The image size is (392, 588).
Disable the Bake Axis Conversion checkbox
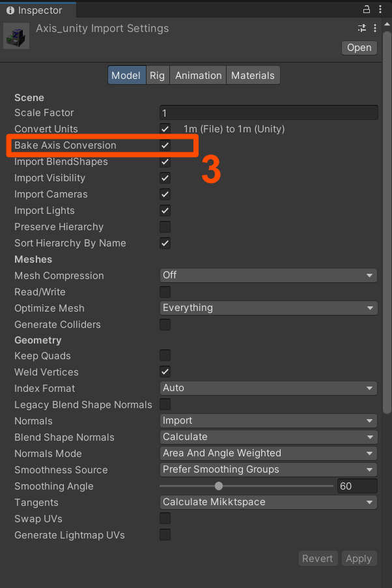tap(165, 145)
